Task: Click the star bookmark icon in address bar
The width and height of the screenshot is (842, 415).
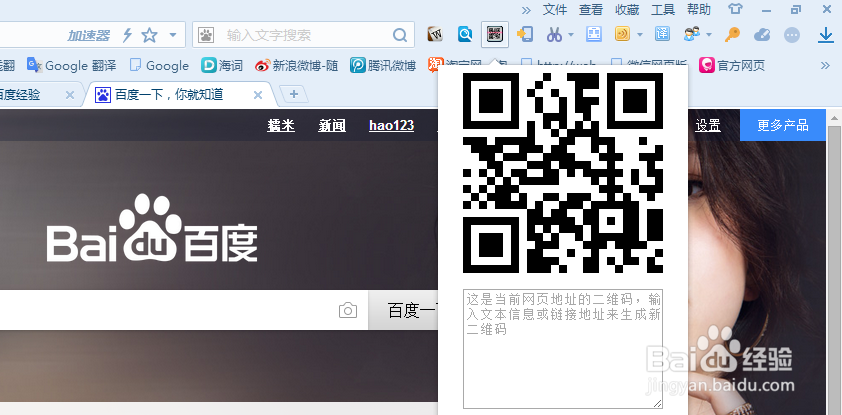Action: point(149,35)
